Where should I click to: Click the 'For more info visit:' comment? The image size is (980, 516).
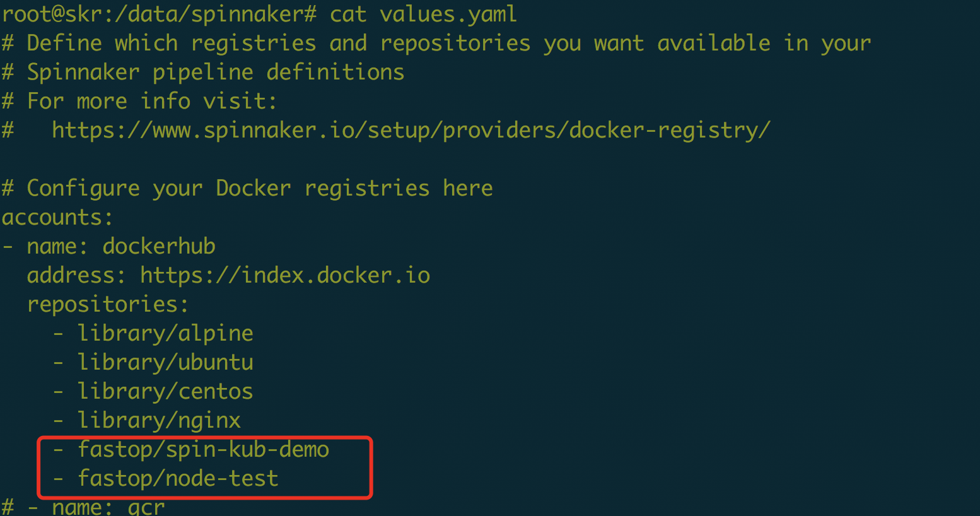click(152, 102)
